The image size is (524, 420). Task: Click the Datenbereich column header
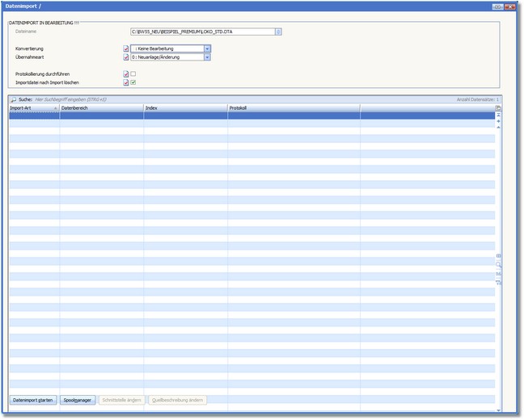pyautogui.click(x=100, y=107)
